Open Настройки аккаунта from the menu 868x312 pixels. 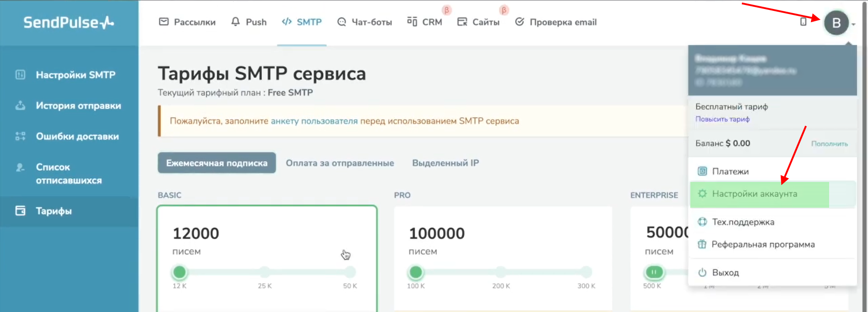(x=754, y=194)
